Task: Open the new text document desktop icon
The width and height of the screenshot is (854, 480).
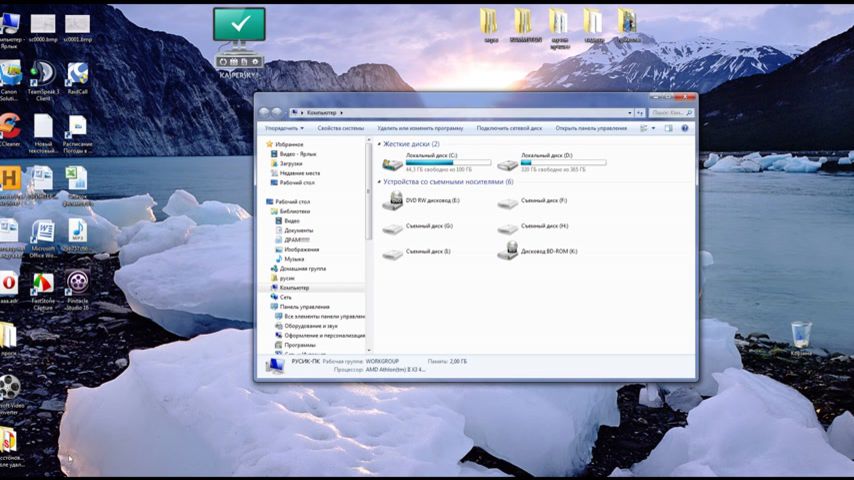Action: pos(43,133)
